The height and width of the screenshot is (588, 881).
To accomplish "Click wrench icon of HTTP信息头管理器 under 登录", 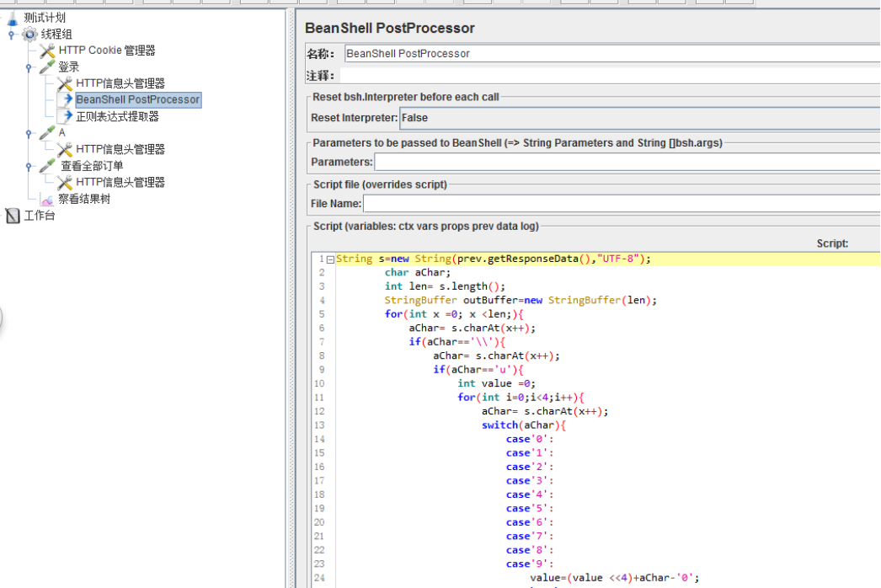I will pyautogui.click(x=65, y=83).
